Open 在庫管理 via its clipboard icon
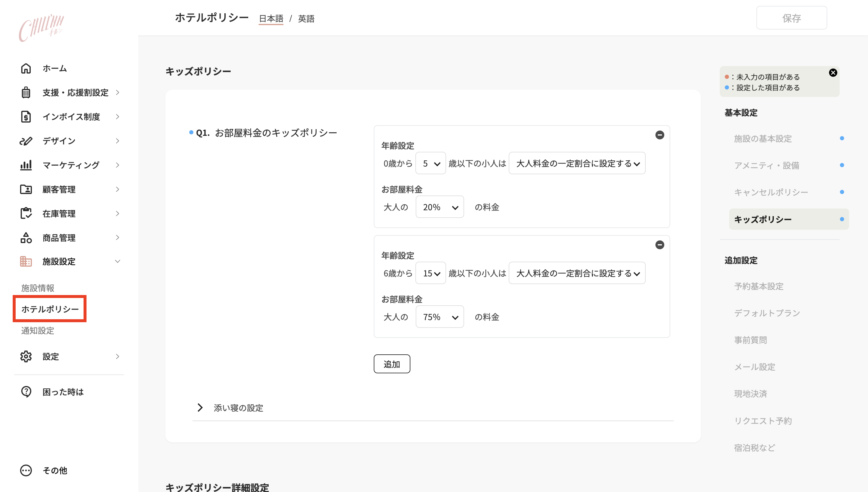This screenshot has width=868, height=492. tap(26, 213)
